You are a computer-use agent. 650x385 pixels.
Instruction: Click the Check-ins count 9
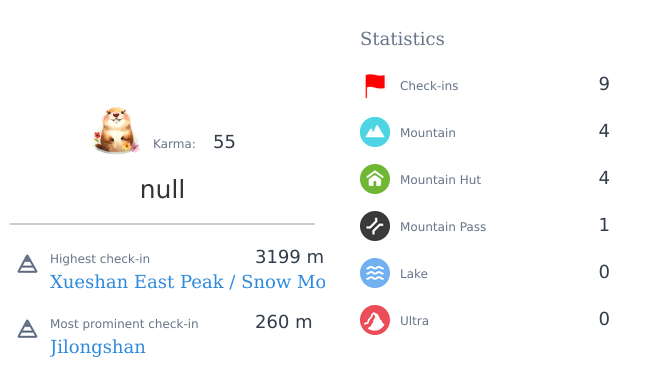tap(604, 84)
